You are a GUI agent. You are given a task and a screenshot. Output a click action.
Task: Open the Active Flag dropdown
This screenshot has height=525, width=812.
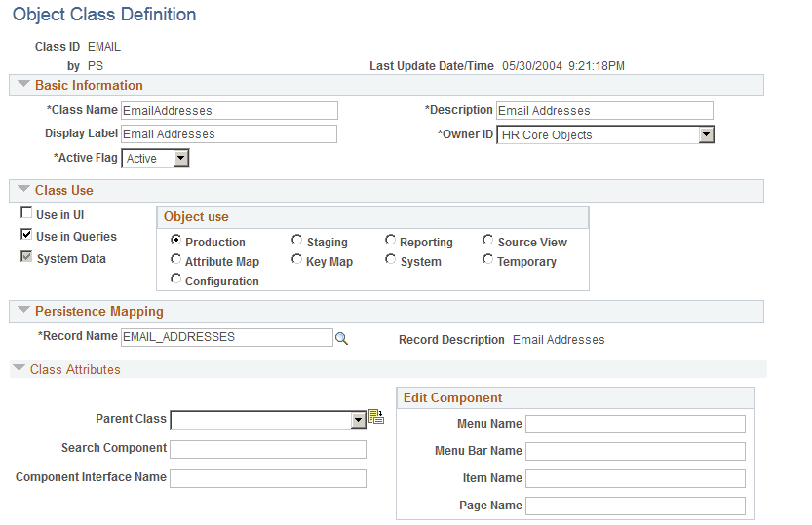[x=180, y=158]
